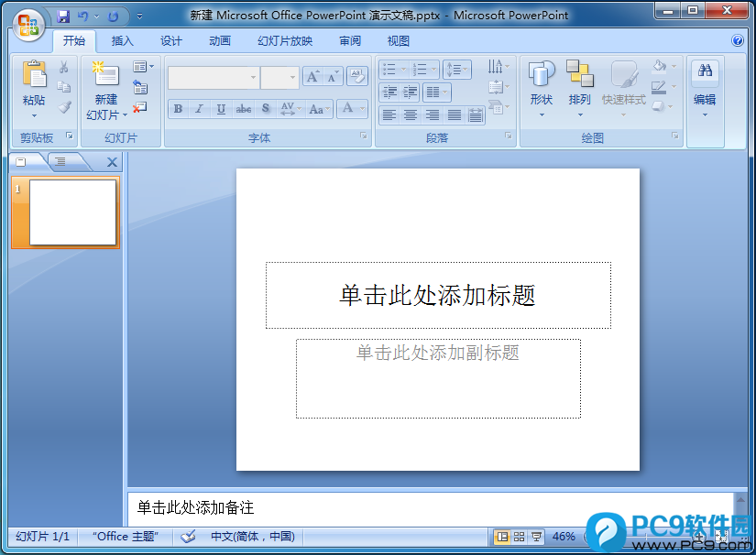This screenshot has width=756, height=555.
Task: Open the 字体 dialog launcher
Action: click(364, 136)
